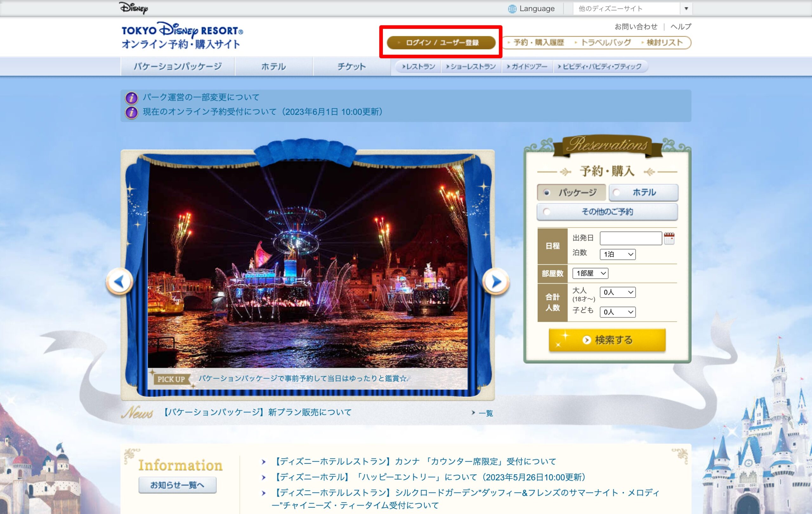Open the 子ども child count dropdown
Viewport: 812px width, 514px height.
tap(618, 312)
